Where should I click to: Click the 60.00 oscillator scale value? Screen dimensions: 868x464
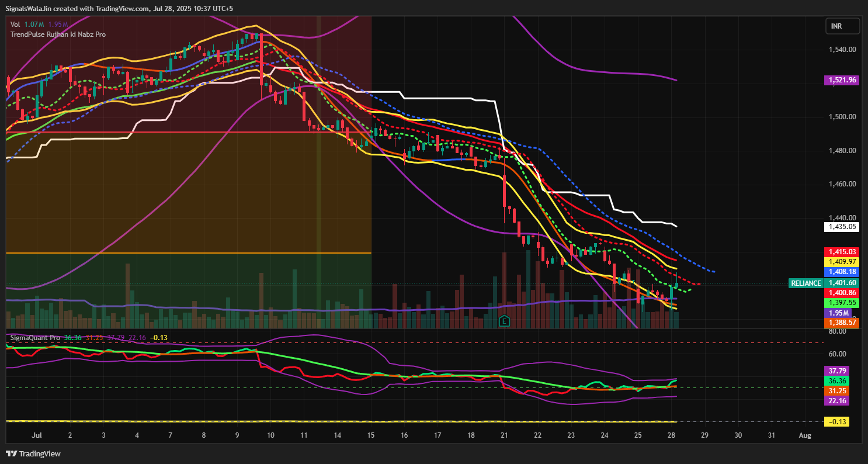(x=838, y=354)
